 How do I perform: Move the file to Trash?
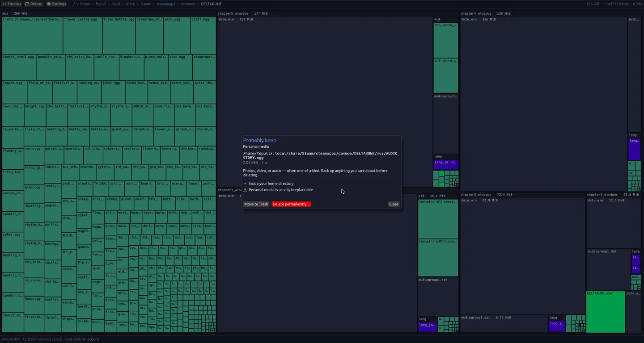tap(256, 204)
